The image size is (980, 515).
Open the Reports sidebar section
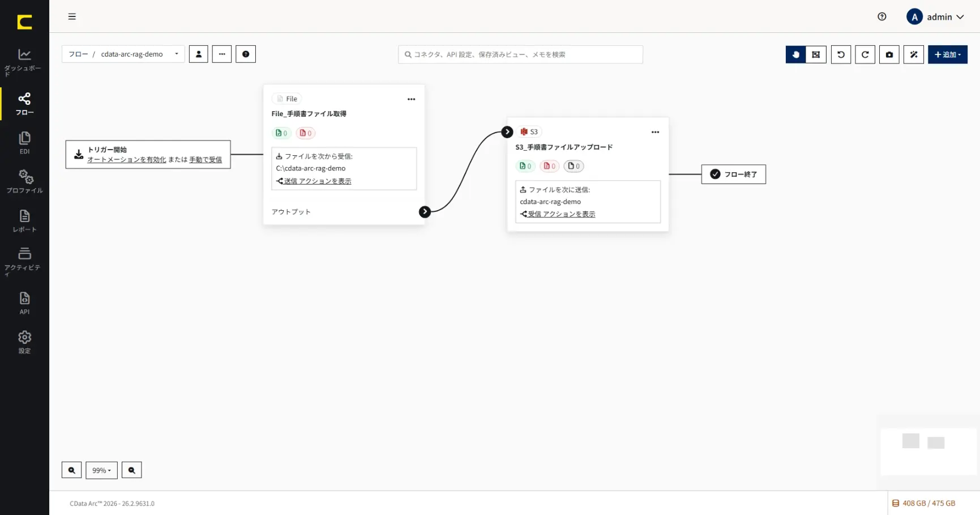[x=24, y=220]
